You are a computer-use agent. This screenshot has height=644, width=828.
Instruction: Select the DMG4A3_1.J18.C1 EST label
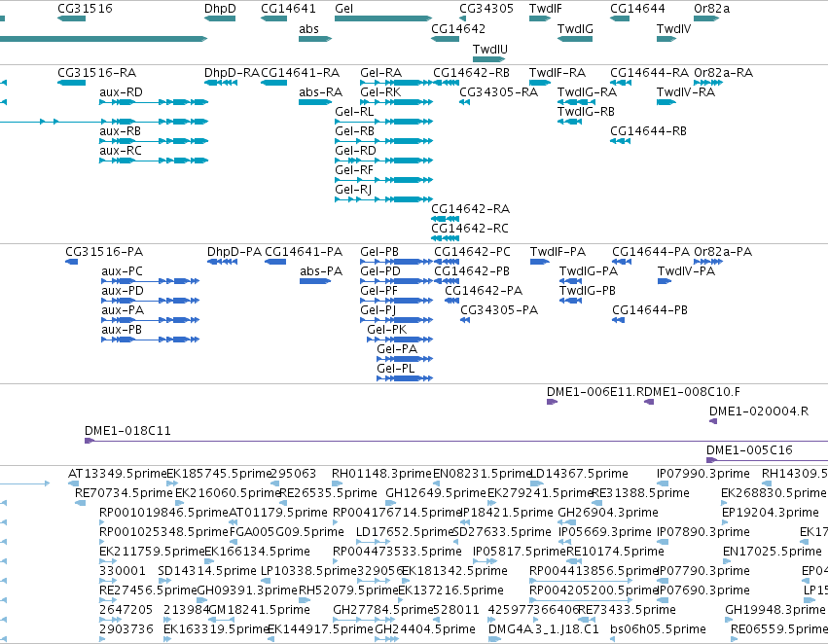coord(543,629)
